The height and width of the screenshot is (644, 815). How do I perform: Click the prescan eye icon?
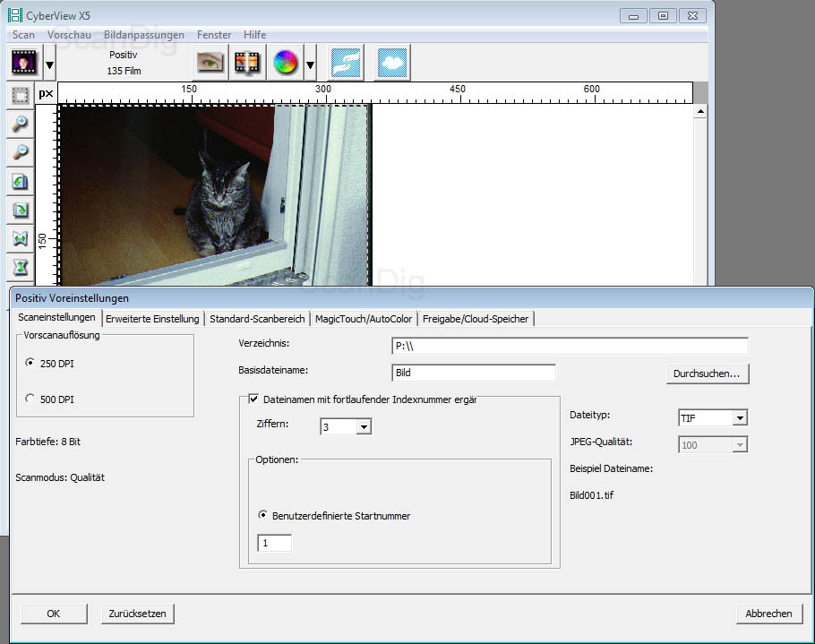tap(210, 63)
